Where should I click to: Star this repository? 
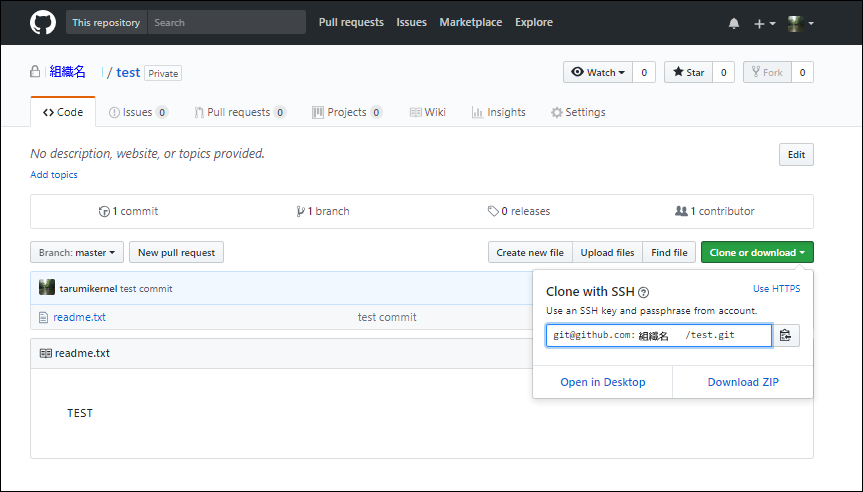(x=688, y=72)
